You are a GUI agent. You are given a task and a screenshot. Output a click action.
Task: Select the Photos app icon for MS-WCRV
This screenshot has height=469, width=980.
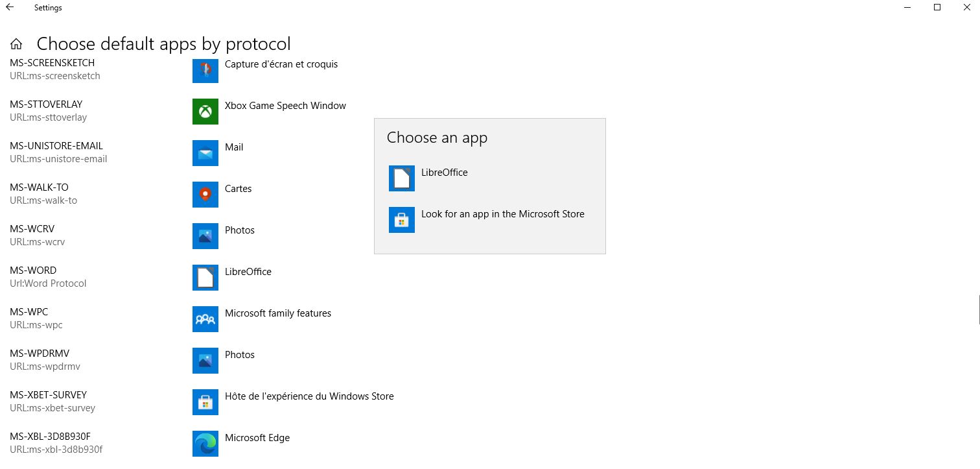click(205, 236)
